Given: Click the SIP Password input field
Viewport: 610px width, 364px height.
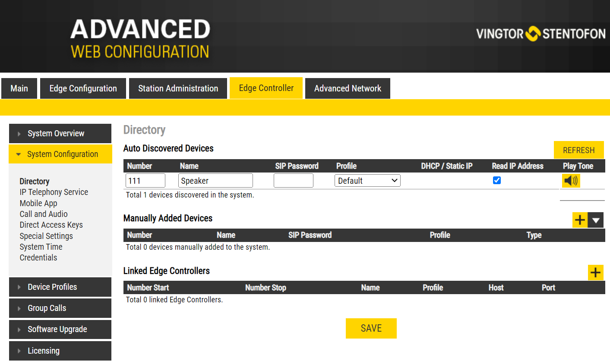Looking at the screenshot, I should click(293, 181).
